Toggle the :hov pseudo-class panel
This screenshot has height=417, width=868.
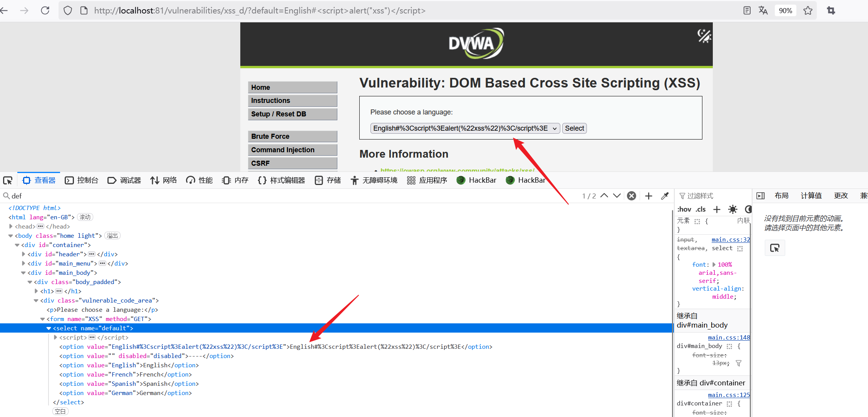click(x=684, y=209)
